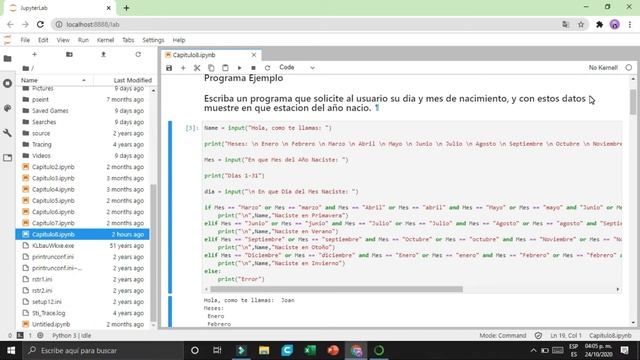Select printrunconf.ini file
The image size is (640, 360).
point(83,257)
